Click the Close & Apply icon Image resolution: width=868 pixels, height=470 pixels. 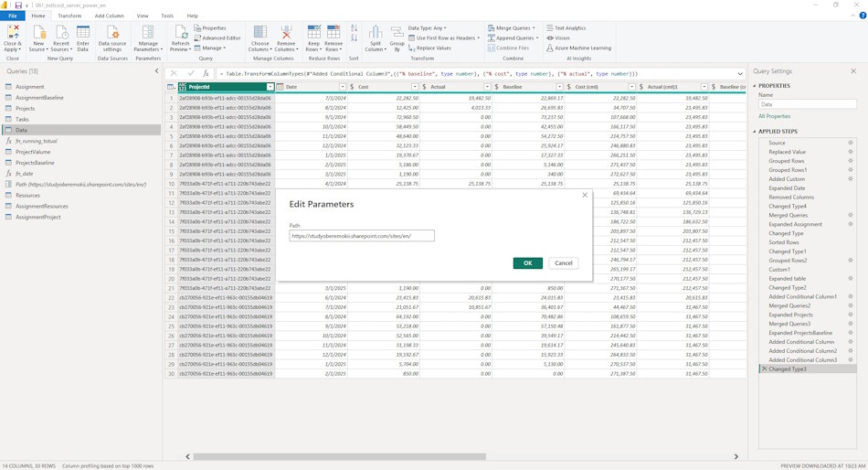point(12,33)
